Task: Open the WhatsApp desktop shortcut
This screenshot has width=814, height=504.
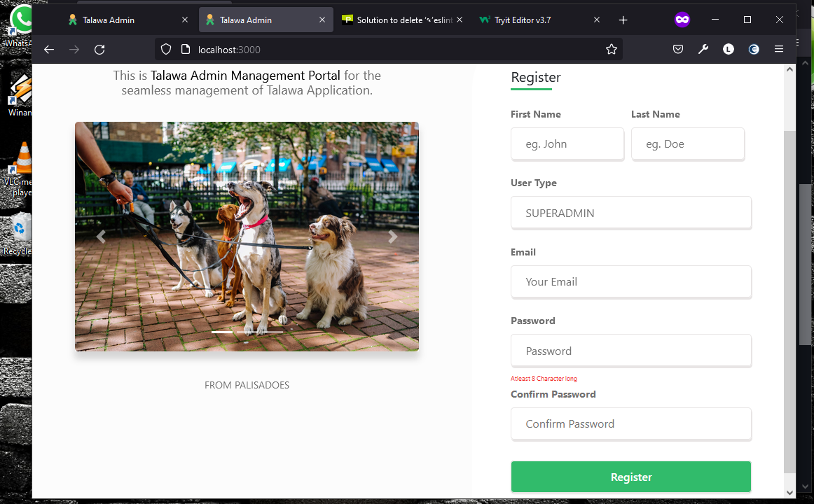Action: pyautogui.click(x=19, y=26)
